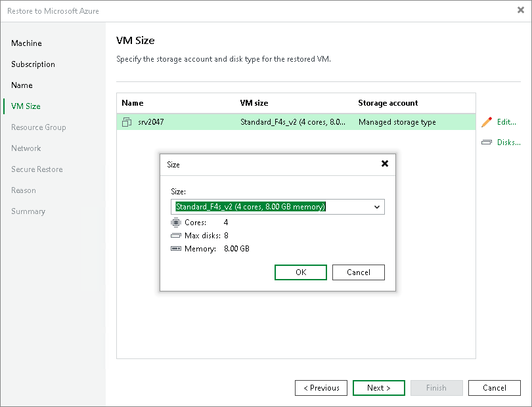This screenshot has height=407, width=532.
Task: Cancel the restore wizard
Action: (495, 388)
